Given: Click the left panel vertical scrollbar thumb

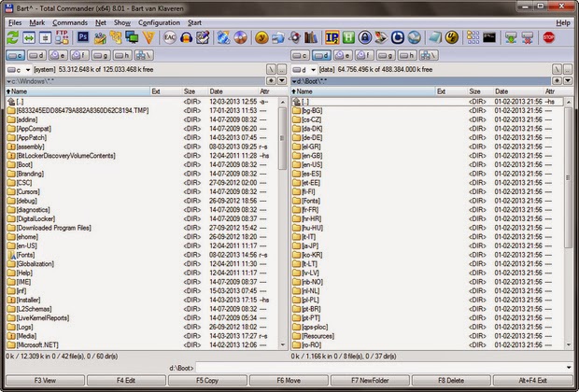Looking at the screenshot, I should (282, 138).
